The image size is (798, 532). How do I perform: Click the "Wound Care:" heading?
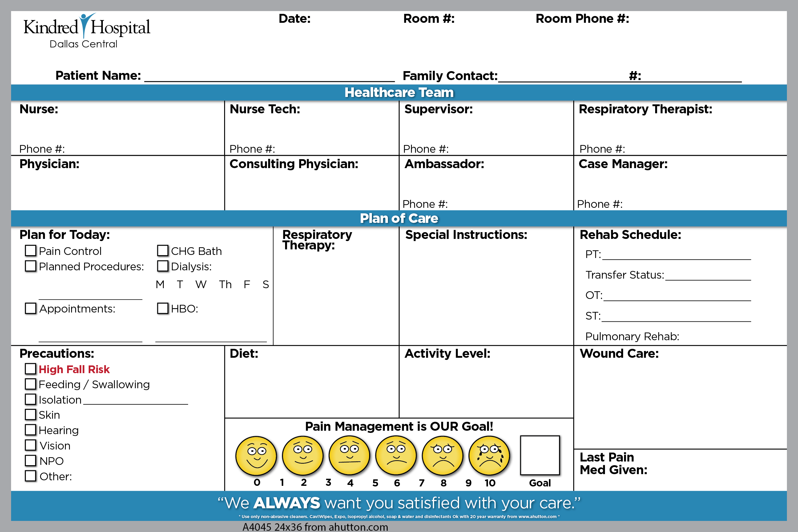pyautogui.click(x=619, y=354)
